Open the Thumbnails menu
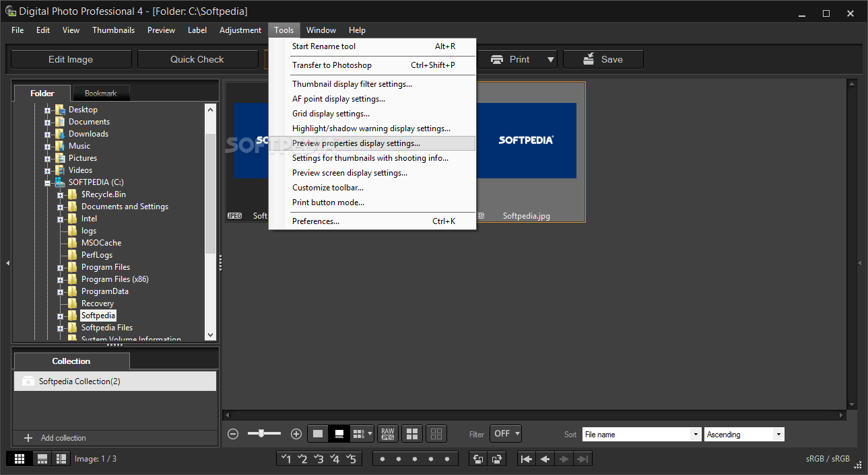Image resolution: width=868 pixels, height=475 pixels. coord(114,30)
